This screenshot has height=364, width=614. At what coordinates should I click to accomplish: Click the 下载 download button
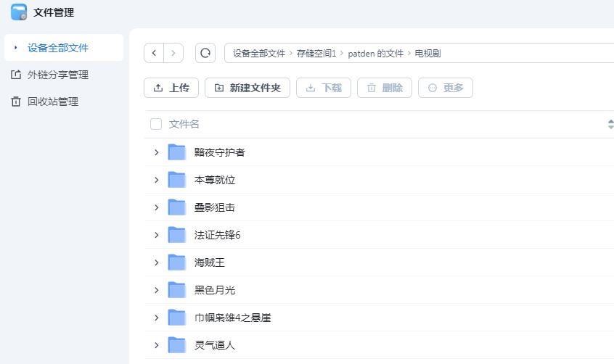(x=324, y=88)
